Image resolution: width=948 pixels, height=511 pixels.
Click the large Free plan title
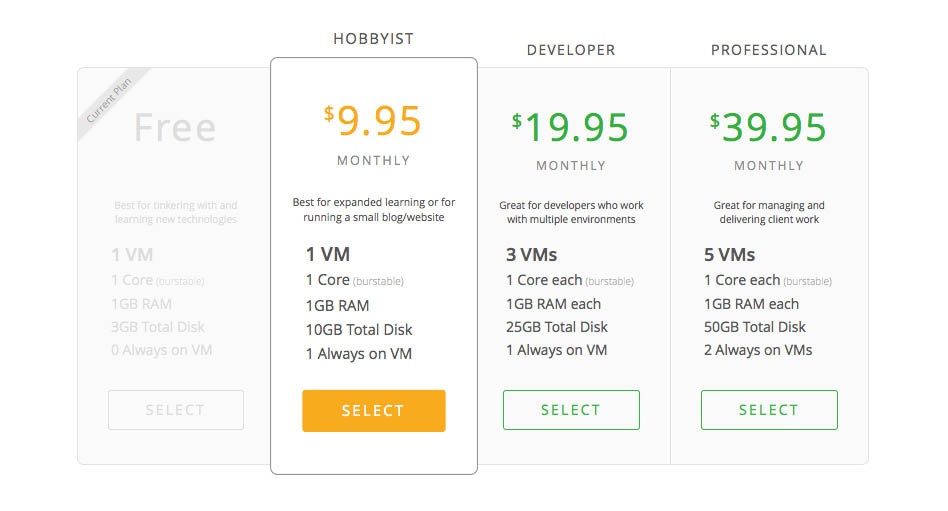coord(175,127)
